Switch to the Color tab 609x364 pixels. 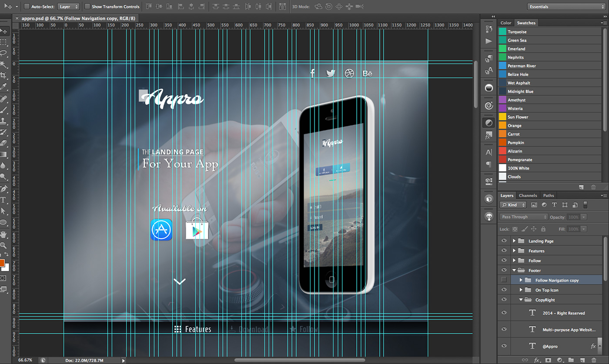point(506,23)
